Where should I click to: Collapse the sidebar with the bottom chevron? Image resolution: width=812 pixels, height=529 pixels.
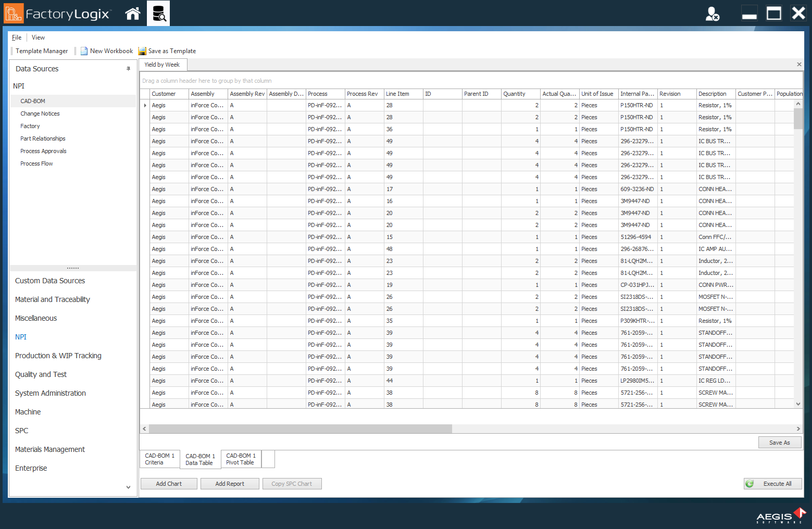tap(128, 487)
